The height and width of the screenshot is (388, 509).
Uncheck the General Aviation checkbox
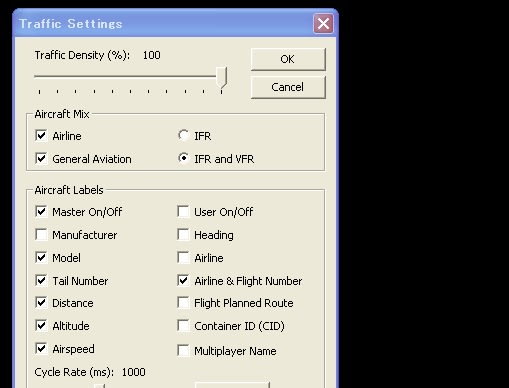pos(41,158)
